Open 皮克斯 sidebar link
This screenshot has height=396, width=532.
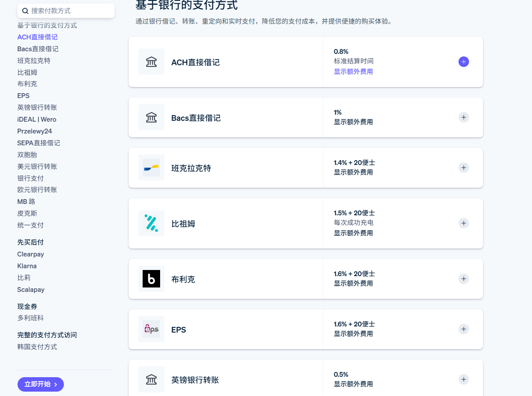click(x=28, y=214)
